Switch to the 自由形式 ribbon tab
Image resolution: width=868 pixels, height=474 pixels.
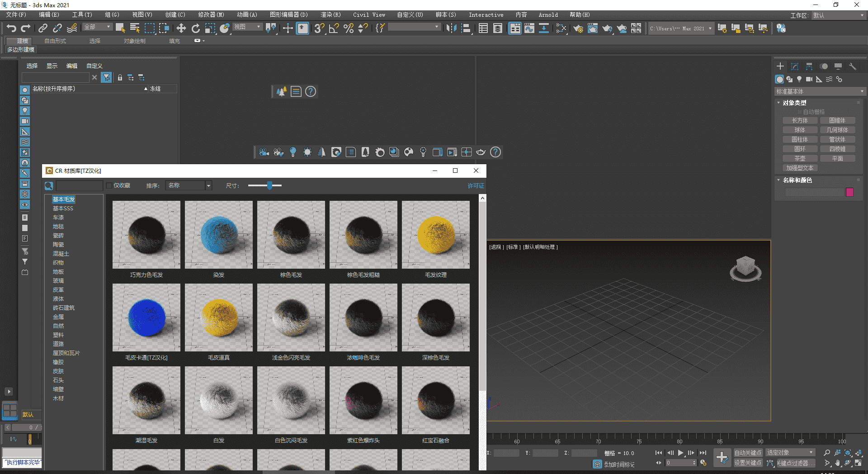click(x=55, y=41)
